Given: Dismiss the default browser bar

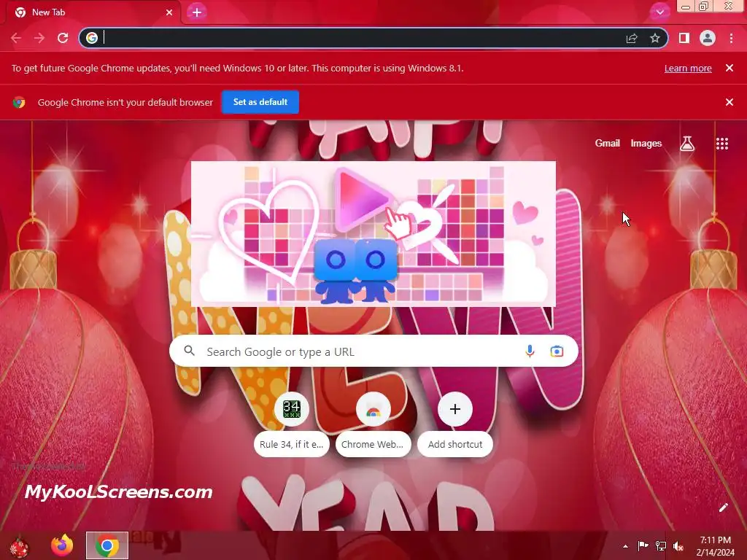Looking at the screenshot, I should click(729, 102).
